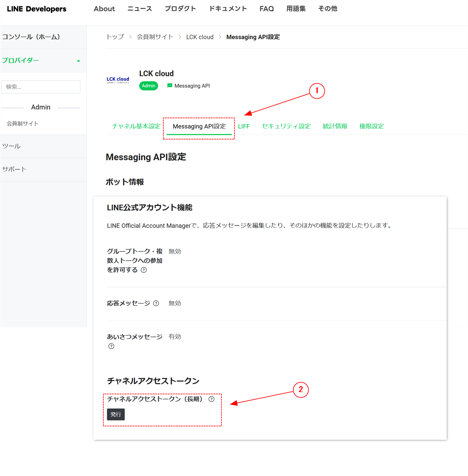Click the Messaging API chat bubble icon

click(x=170, y=86)
